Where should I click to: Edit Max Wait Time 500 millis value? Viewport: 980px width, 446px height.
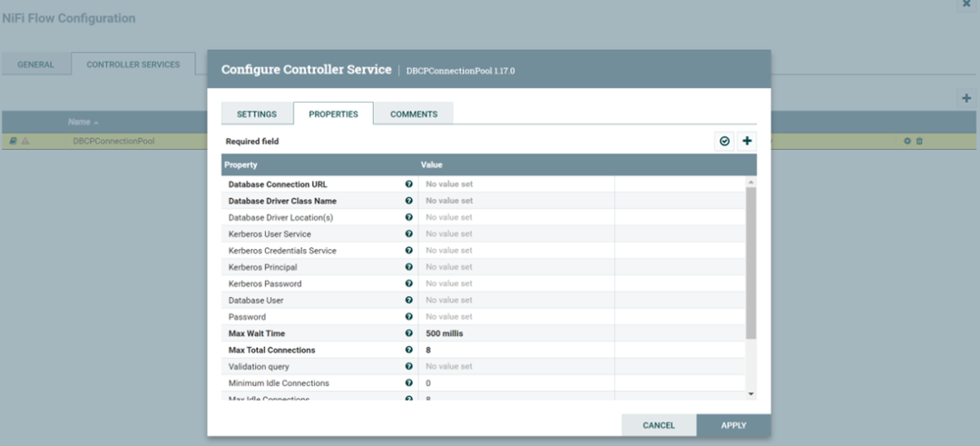click(517, 333)
